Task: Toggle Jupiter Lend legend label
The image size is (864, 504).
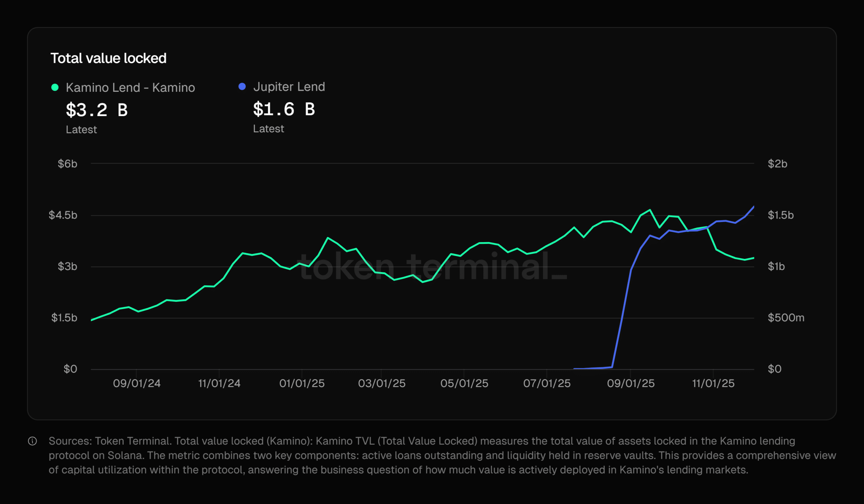Action: click(289, 87)
